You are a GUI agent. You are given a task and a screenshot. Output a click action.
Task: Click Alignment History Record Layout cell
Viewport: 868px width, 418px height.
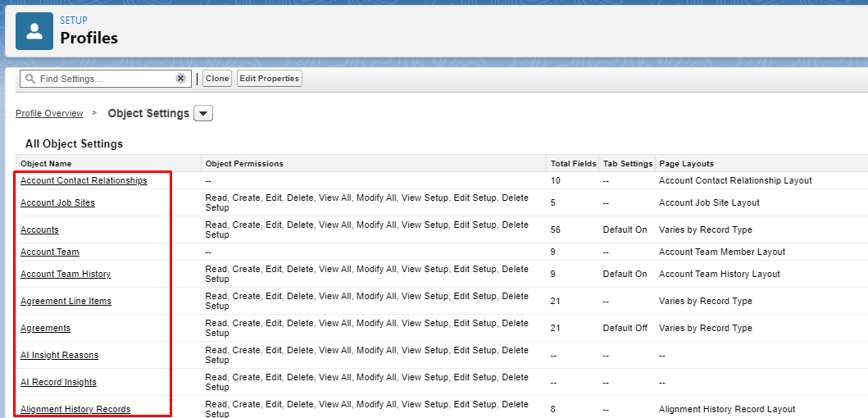pyautogui.click(x=727, y=410)
